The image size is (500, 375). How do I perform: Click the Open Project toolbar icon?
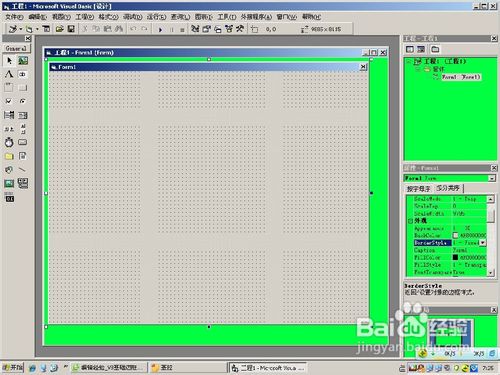[x=60, y=29]
